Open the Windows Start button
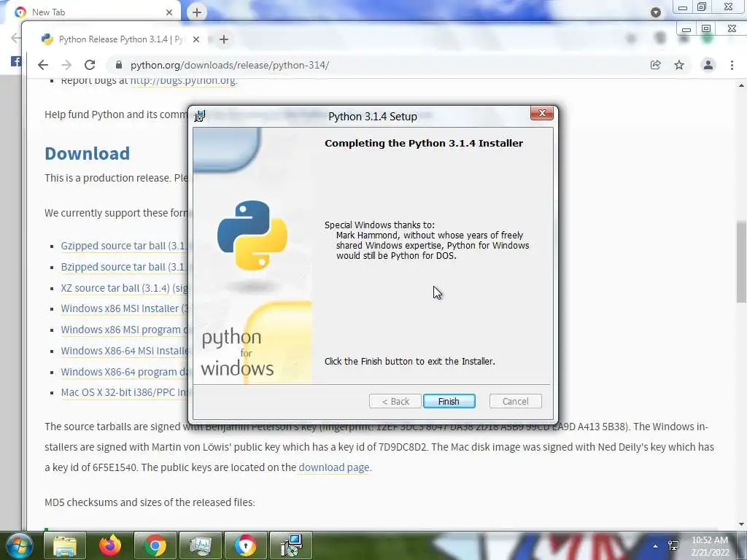The image size is (747, 560). [19, 545]
